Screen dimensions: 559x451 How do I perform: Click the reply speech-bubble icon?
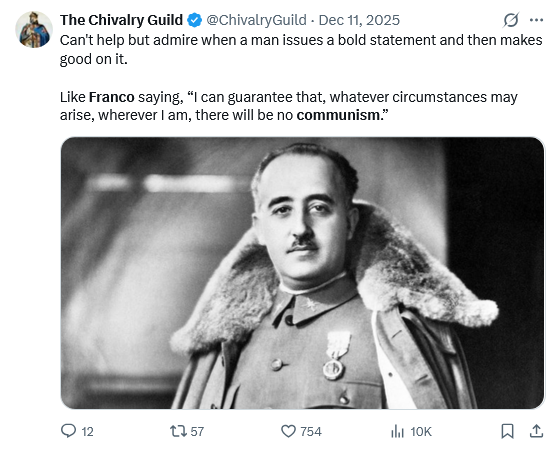point(68,431)
